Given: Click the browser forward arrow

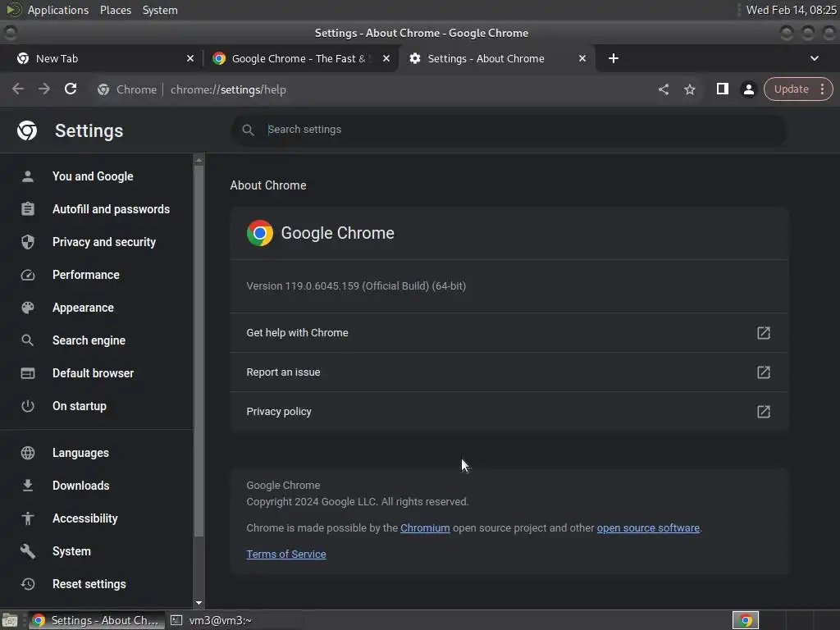Looking at the screenshot, I should [x=44, y=89].
